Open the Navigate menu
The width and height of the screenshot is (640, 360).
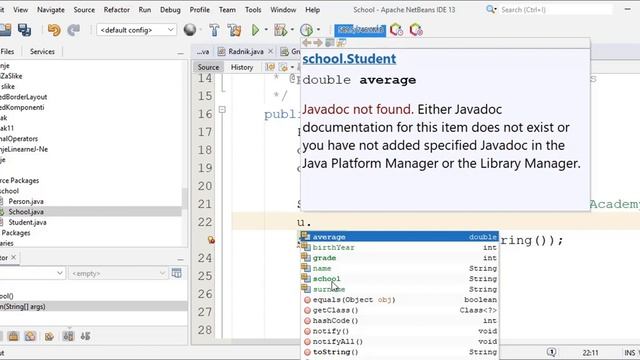(x=51, y=9)
